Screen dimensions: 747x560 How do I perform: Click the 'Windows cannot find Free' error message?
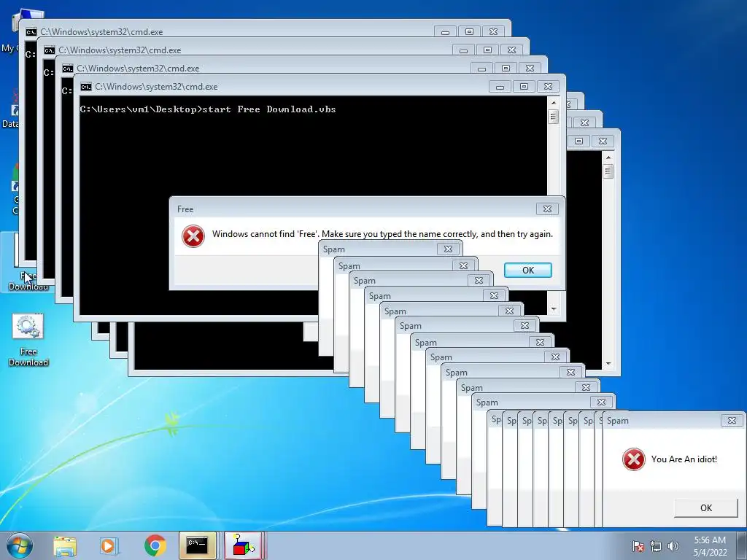coord(382,234)
